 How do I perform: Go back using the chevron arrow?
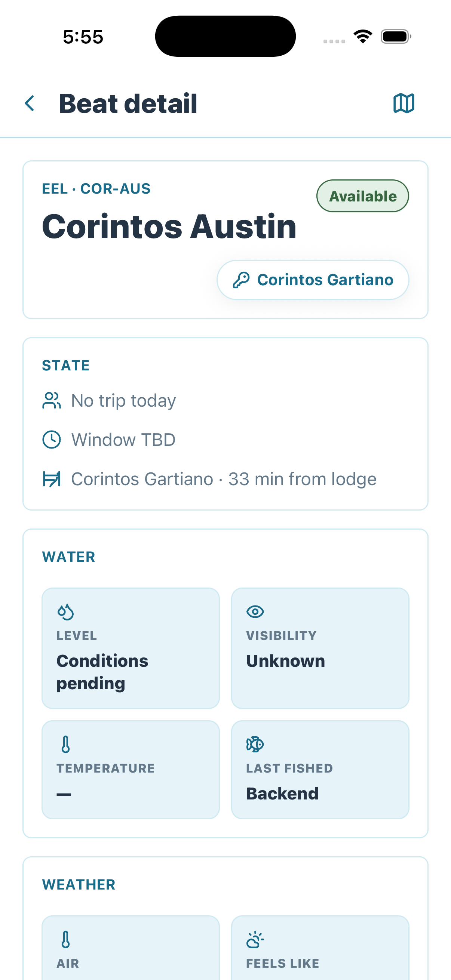tap(30, 103)
